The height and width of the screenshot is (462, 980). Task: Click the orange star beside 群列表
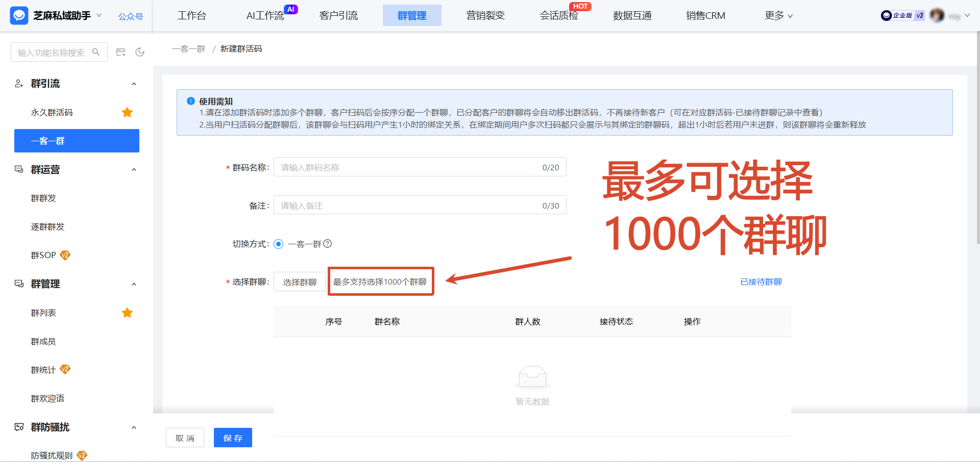coord(127,313)
